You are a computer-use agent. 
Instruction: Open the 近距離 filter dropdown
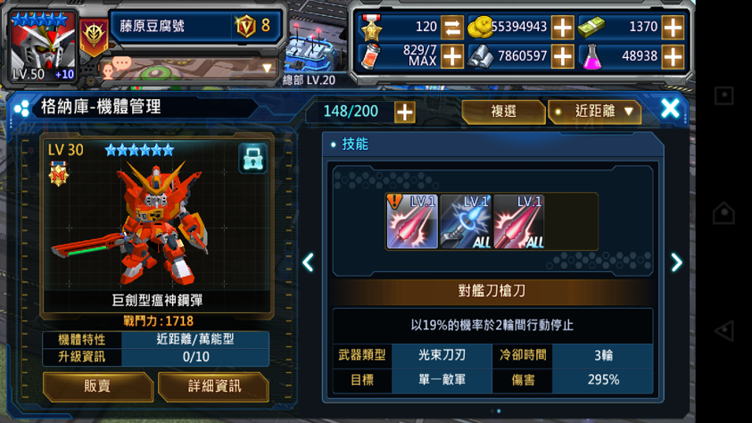point(595,112)
